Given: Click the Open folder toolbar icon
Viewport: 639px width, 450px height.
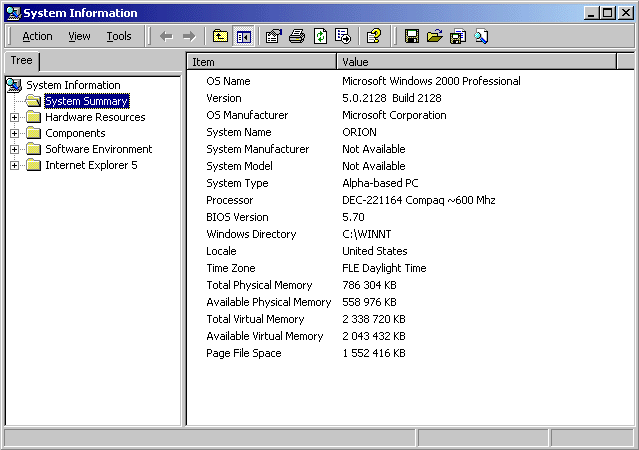Looking at the screenshot, I should [434, 36].
